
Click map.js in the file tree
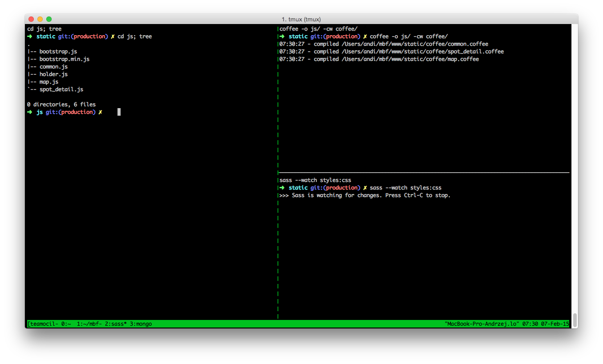click(x=49, y=82)
